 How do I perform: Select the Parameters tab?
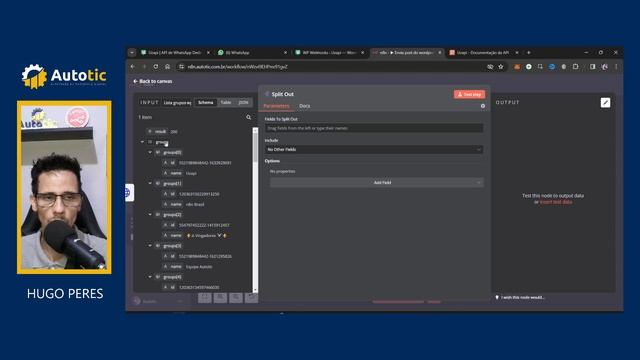(x=276, y=106)
